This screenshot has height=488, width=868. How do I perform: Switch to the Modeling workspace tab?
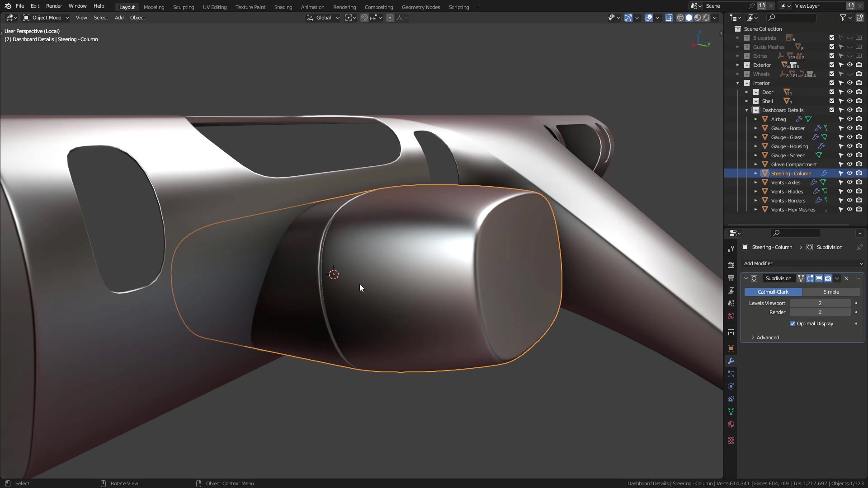pyautogui.click(x=154, y=7)
